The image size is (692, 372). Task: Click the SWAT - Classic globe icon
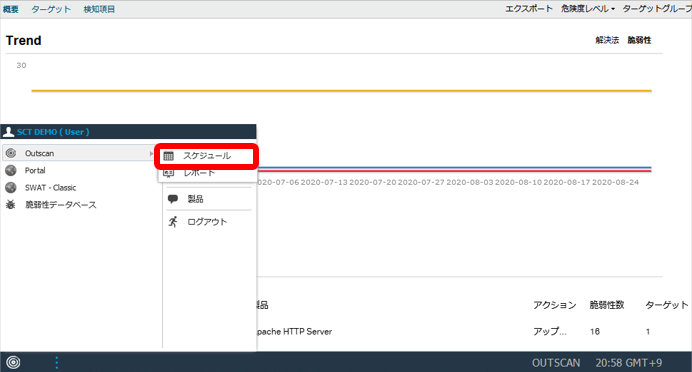point(11,188)
